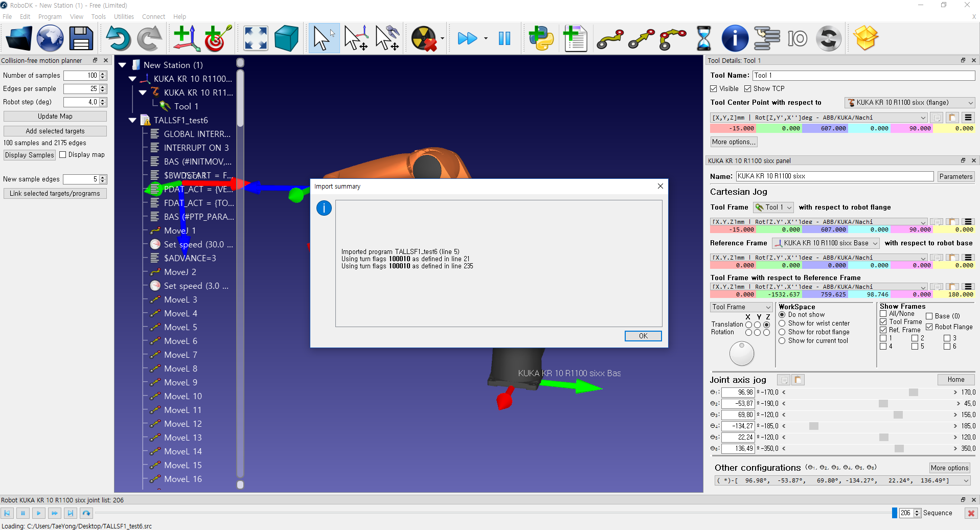Toggle collision check radiation icon
Screen dimensions: 980x530
click(424, 39)
